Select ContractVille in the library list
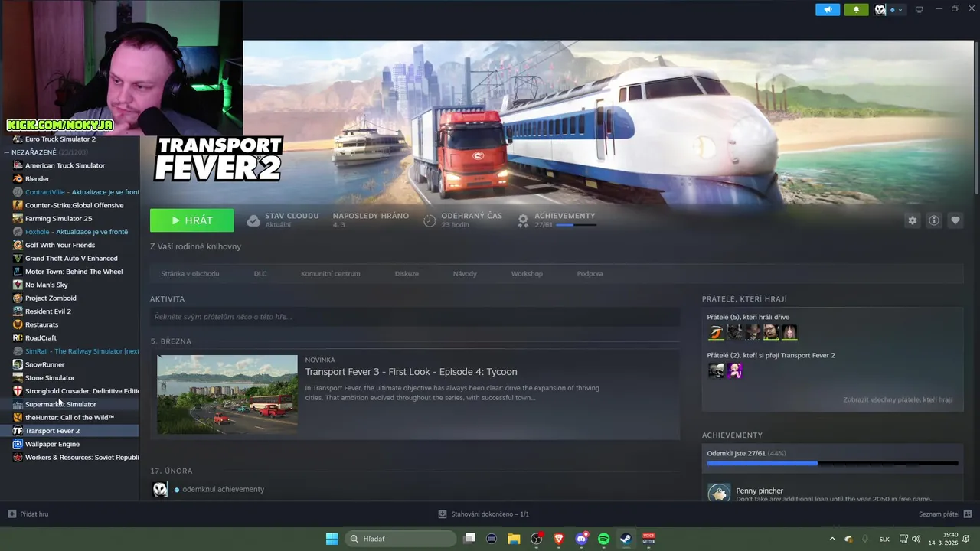 point(82,192)
